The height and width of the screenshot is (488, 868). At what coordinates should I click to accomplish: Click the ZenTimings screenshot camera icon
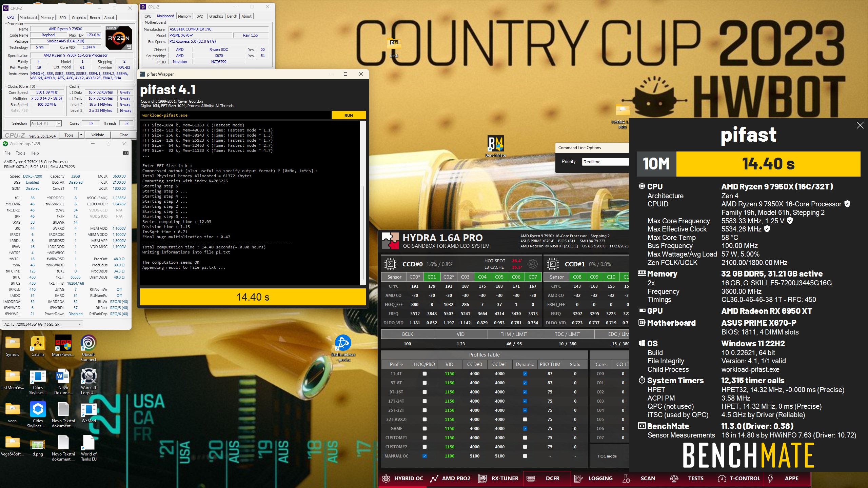pyautogui.click(x=125, y=153)
